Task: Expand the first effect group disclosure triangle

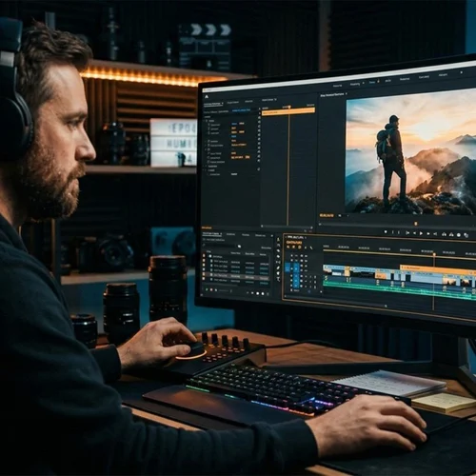Action: click(205, 121)
